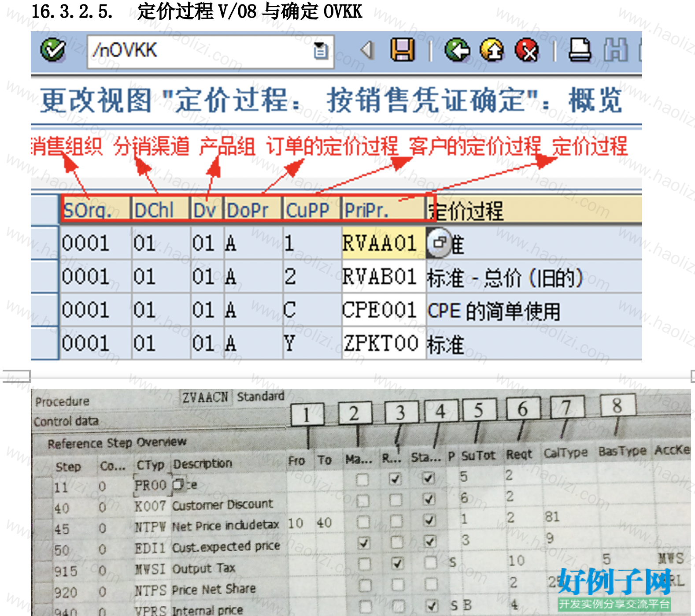
Task: Open search help icon beside PR00
Action: pos(178,484)
